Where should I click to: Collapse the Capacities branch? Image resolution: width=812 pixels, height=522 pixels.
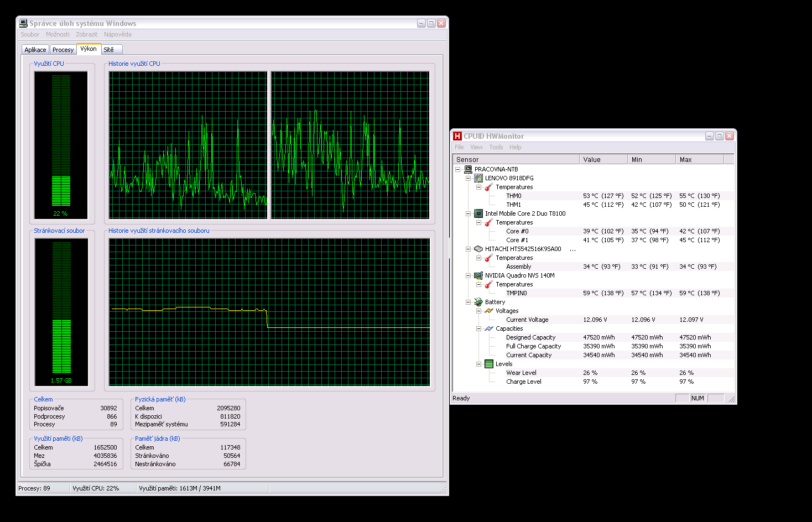click(478, 328)
